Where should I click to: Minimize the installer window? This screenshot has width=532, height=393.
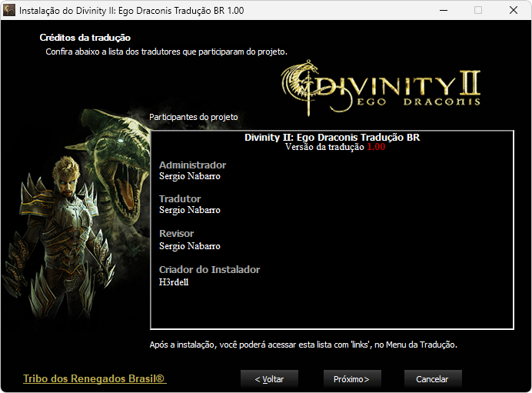point(443,11)
